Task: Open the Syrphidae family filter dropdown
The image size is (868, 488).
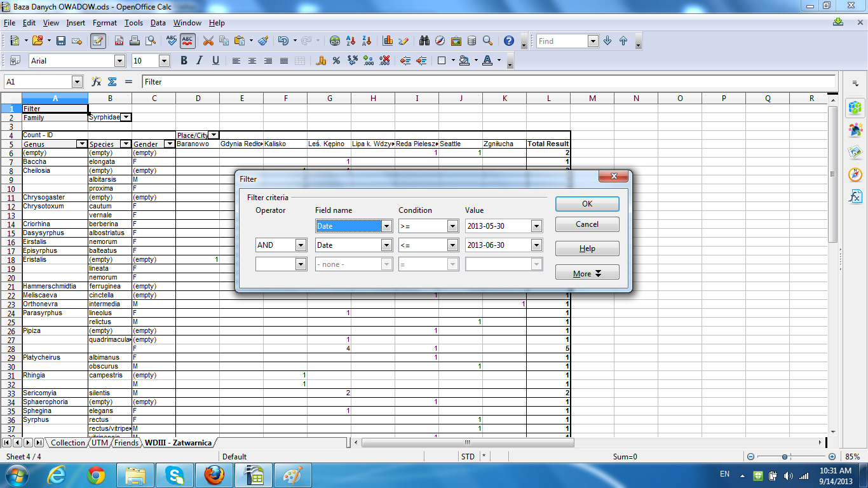Action: pyautogui.click(x=126, y=118)
